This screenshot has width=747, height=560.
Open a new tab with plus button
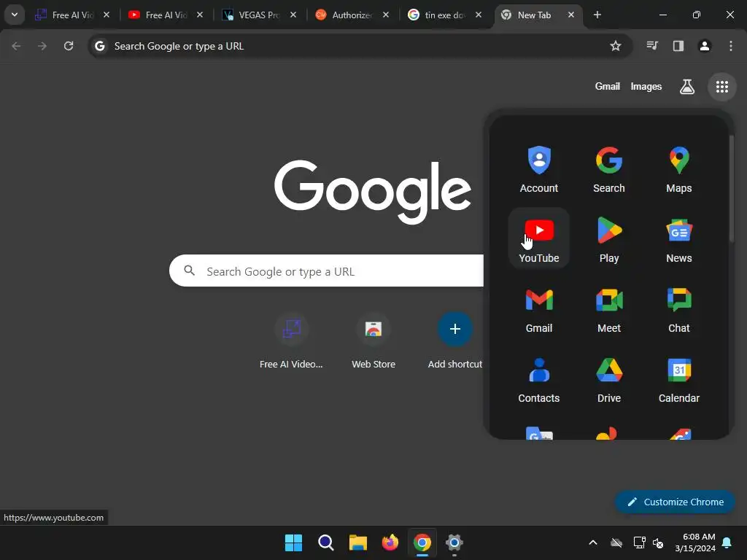point(597,15)
